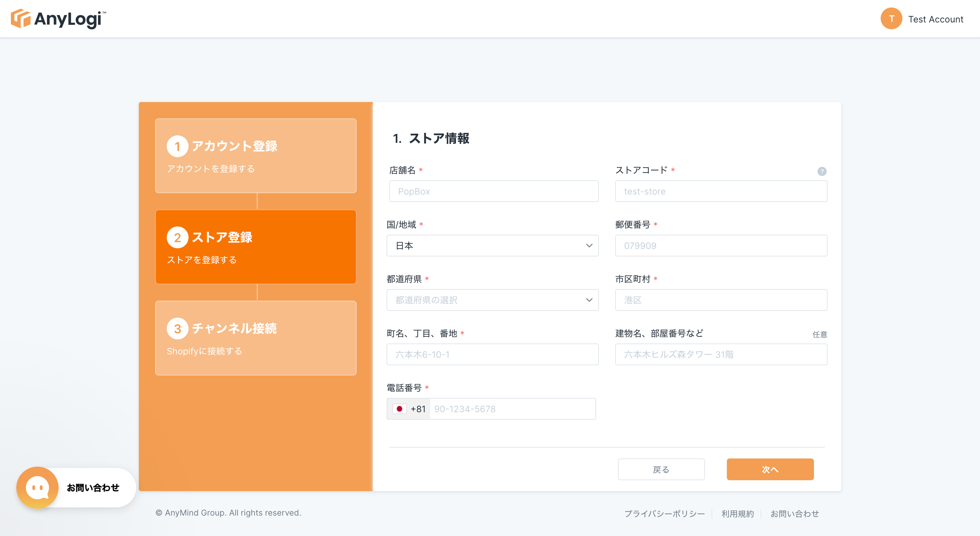Open the chat bubble inquiry icon
Screen dimensions: 980x536
click(37, 487)
